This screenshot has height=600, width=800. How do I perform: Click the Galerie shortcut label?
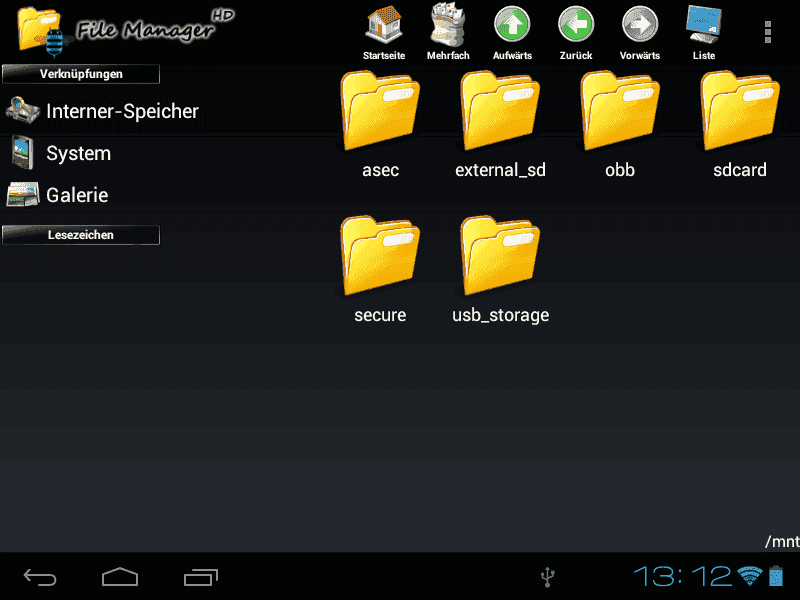pyautogui.click(x=77, y=195)
